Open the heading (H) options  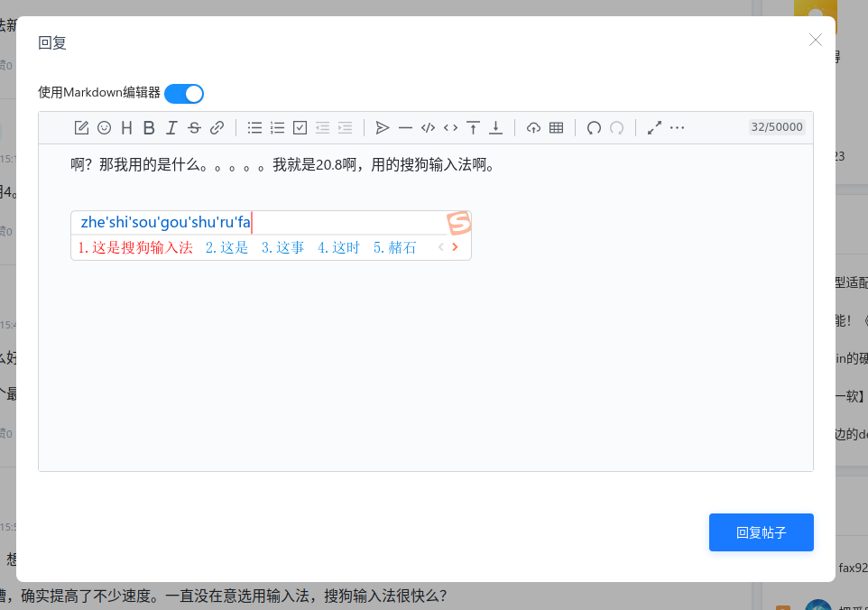pyautogui.click(x=126, y=128)
